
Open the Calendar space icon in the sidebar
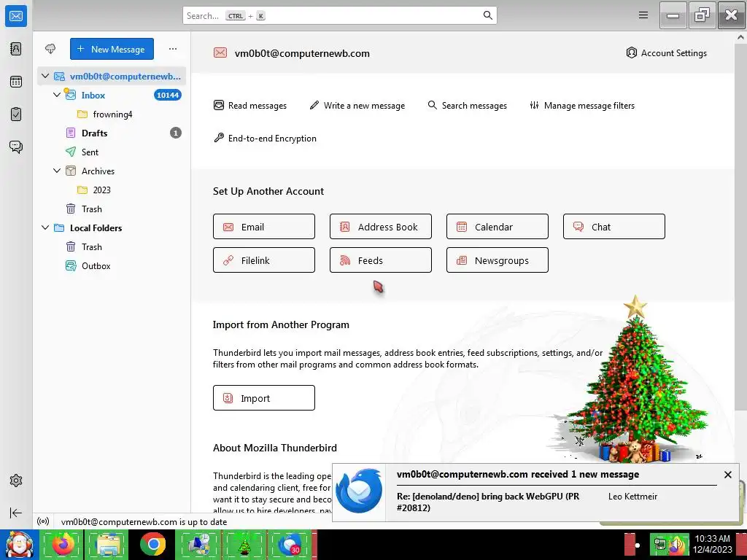(16, 82)
